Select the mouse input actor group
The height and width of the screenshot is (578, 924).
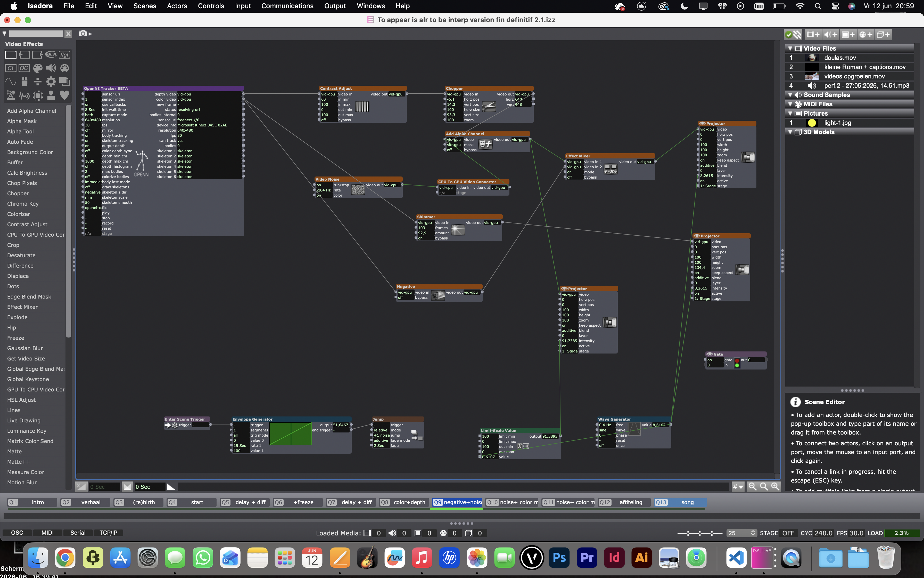pos(24,82)
